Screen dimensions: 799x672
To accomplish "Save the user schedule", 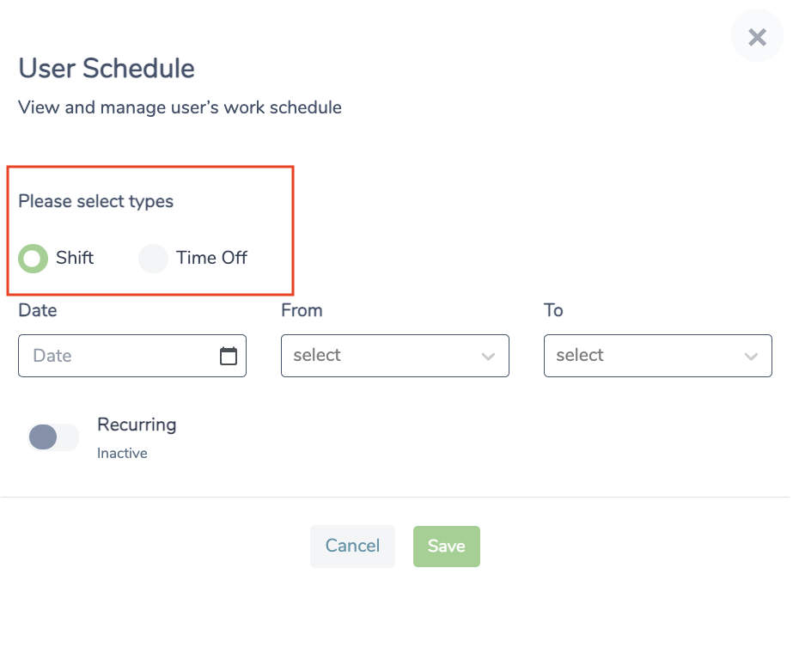I will click(x=447, y=546).
